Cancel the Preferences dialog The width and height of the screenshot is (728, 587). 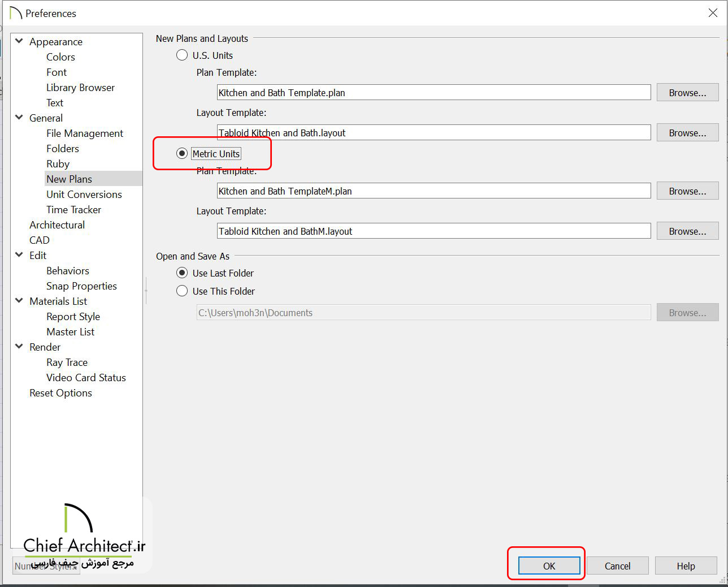pyautogui.click(x=617, y=566)
